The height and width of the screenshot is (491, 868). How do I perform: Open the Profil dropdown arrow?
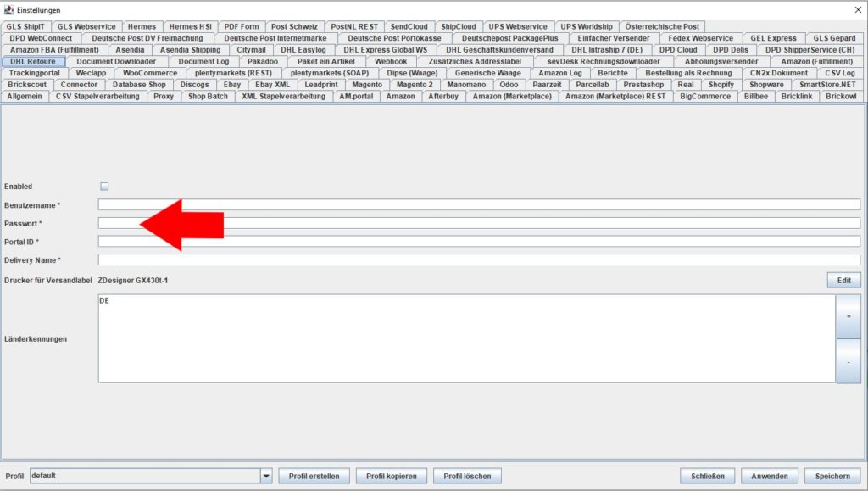pyautogui.click(x=266, y=476)
